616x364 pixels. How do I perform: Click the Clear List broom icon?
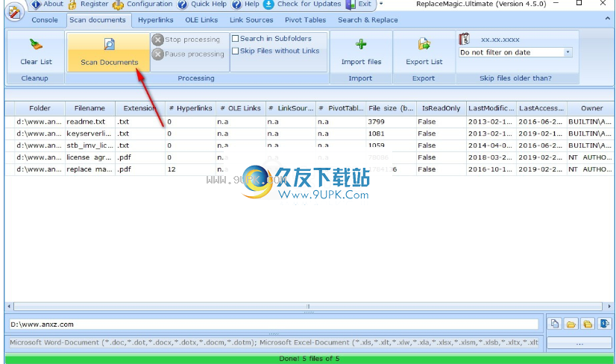tap(36, 45)
